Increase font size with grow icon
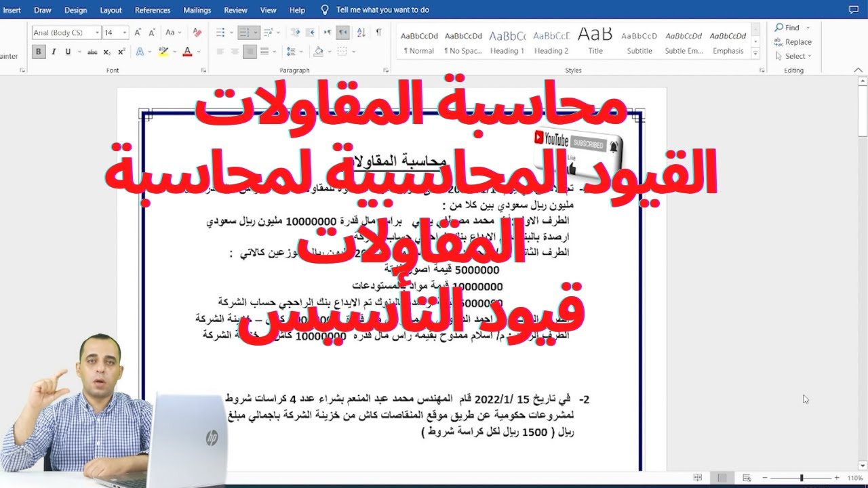 point(138,32)
